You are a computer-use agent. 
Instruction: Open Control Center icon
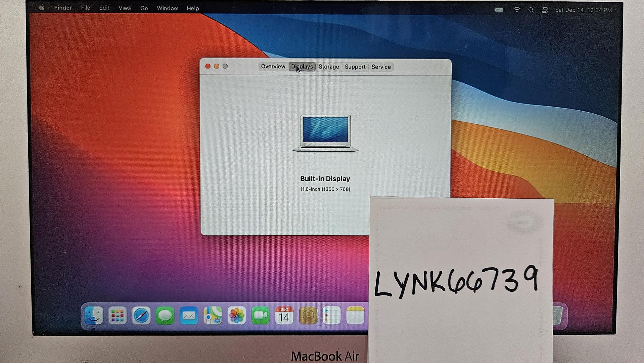(545, 10)
